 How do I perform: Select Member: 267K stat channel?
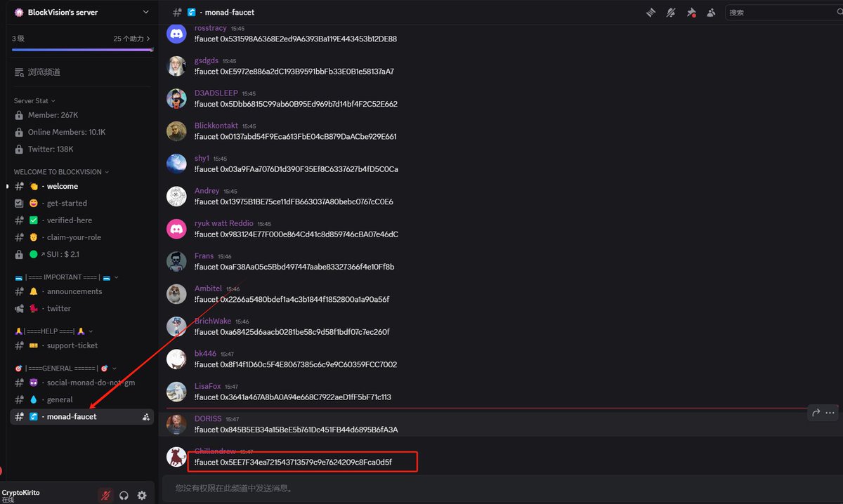coord(81,115)
